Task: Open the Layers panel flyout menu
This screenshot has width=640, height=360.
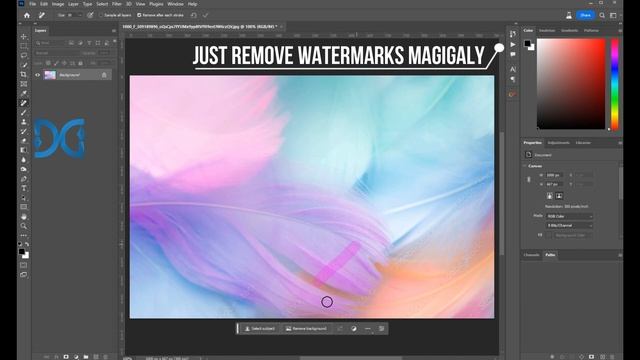Action: (x=114, y=31)
